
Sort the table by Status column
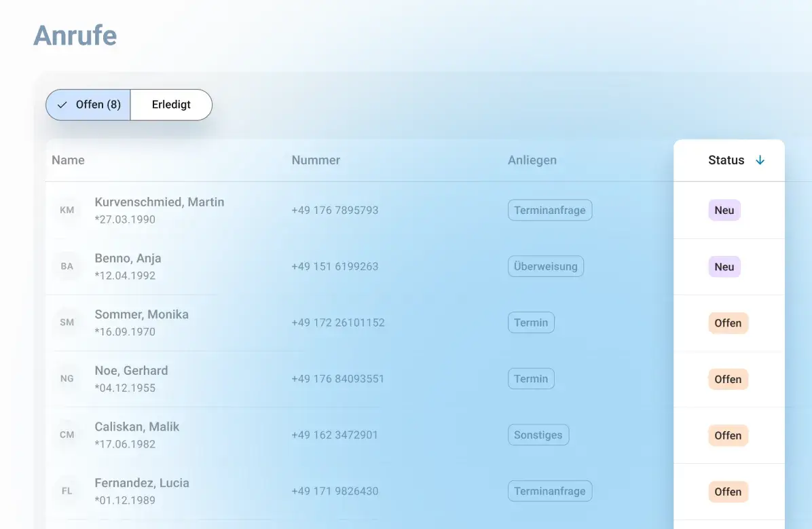click(726, 160)
